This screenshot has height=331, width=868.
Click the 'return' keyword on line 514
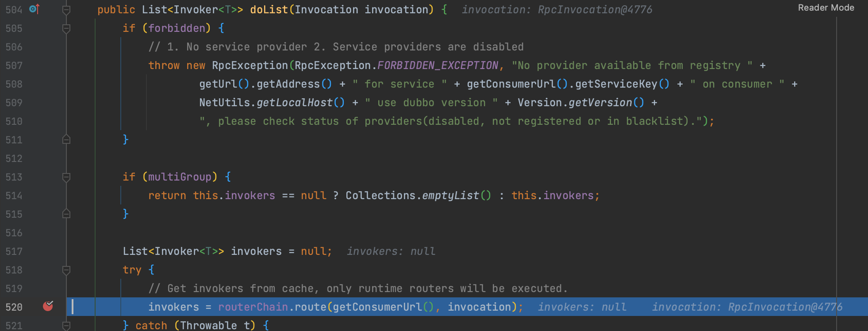[167, 196]
